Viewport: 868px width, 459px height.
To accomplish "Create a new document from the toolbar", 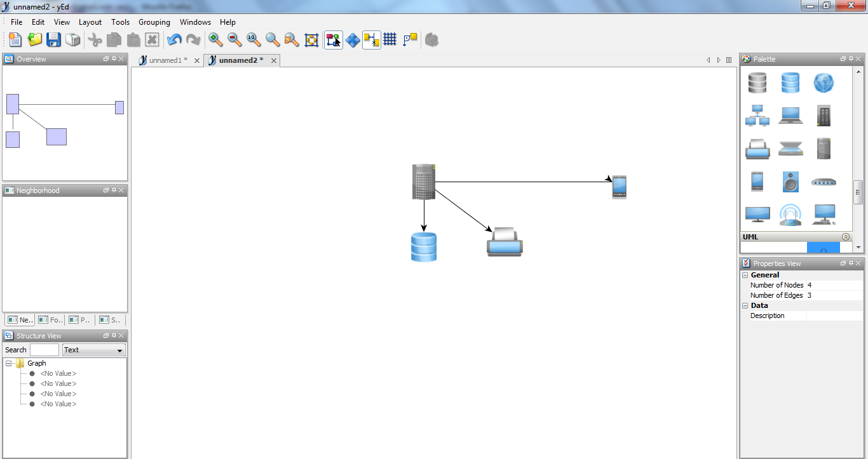I will [x=15, y=40].
